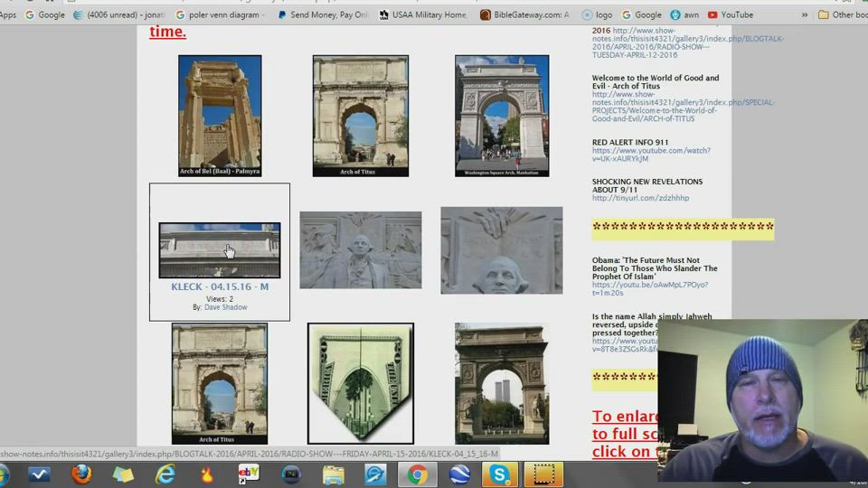The height and width of the screenshot is (488, 868).
Task: Open the Dave Shadow author link
Action: (225, 307)
